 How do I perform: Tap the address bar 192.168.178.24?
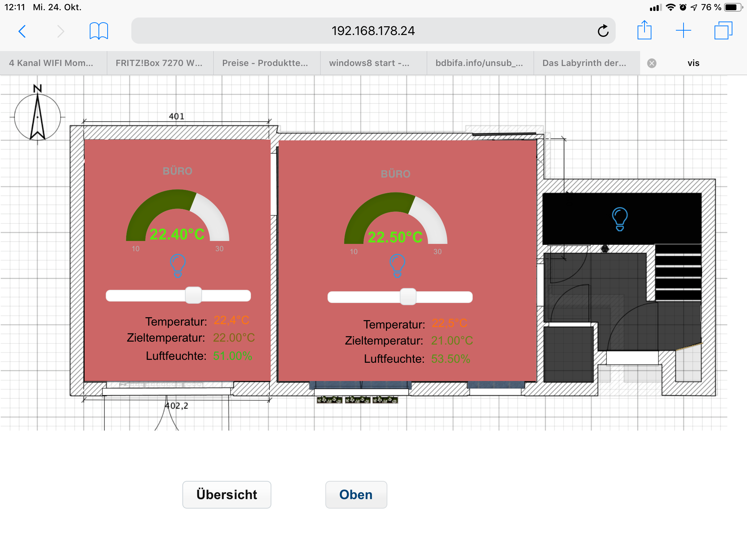tap(373, 31)
